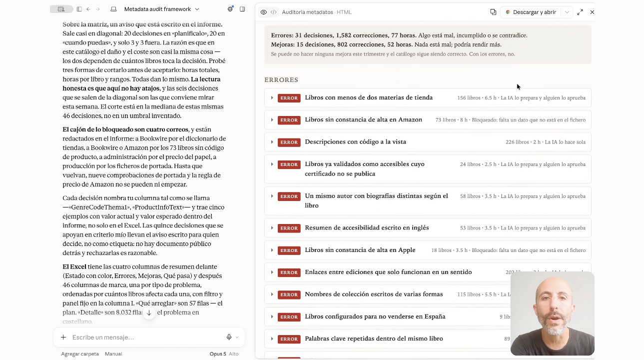Click the laptop icon beside conversation title
The image size is (644, 360).
point(113,9)
